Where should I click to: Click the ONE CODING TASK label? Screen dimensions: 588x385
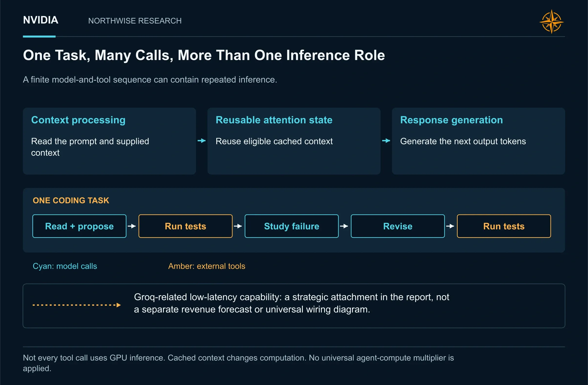click(71, 200)
